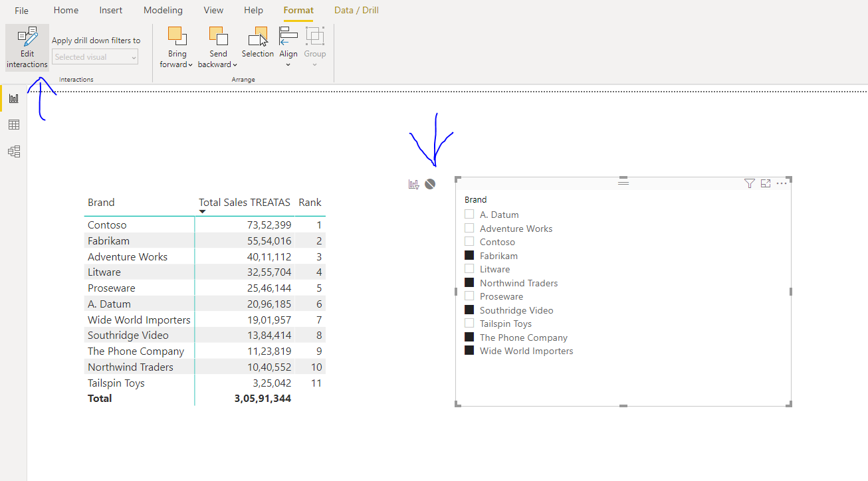Open Focus mode on the Brand slicer
This screenshot has height=481, width=868.
[766, 183]
